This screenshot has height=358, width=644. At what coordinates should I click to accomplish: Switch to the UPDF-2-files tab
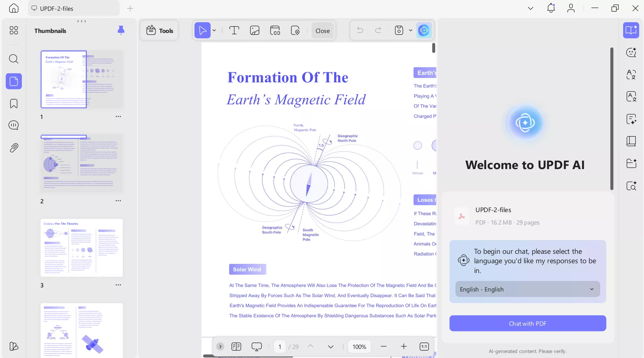tap(73, 8)
